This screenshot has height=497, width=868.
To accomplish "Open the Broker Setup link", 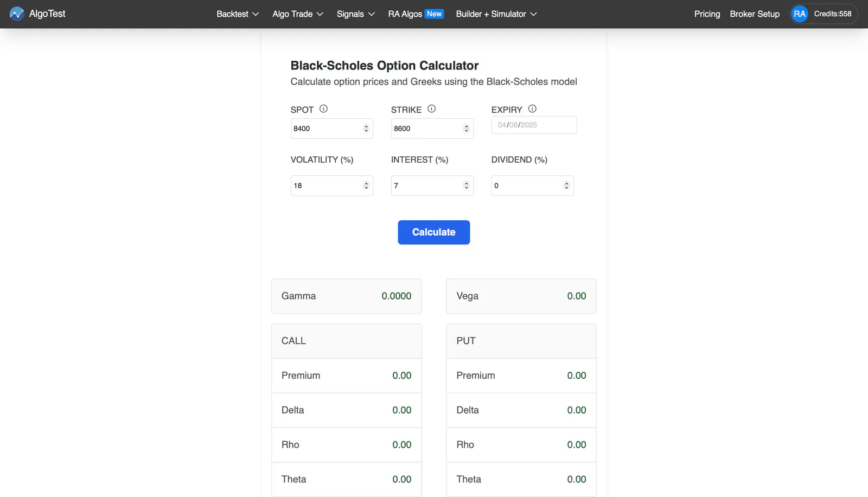I will pyautogui.click(x=755, y=14).
